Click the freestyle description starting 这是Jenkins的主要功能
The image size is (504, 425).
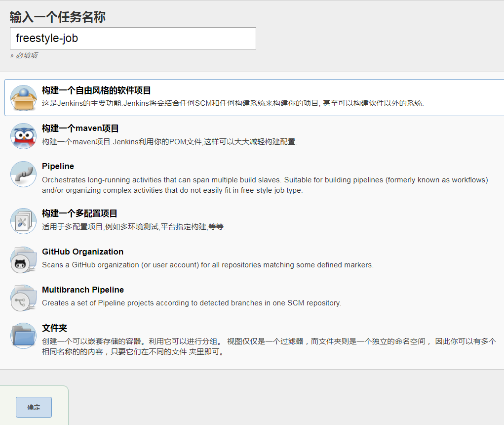click(233, 103)
